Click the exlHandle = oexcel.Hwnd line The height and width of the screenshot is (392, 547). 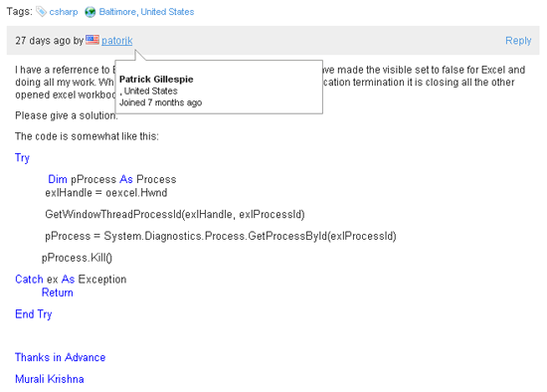coord(106,193)
